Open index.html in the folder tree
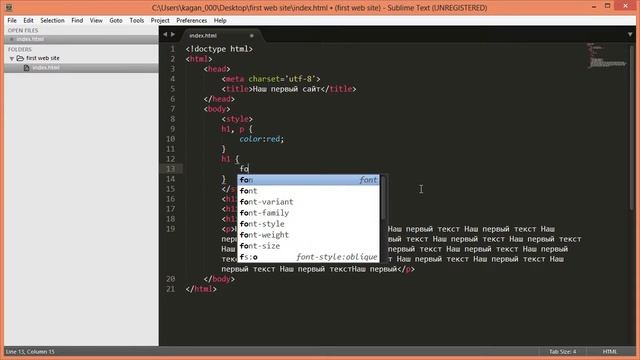Viewport: 640px width, 360px height. pyautogui.click(x=46, y=68)
